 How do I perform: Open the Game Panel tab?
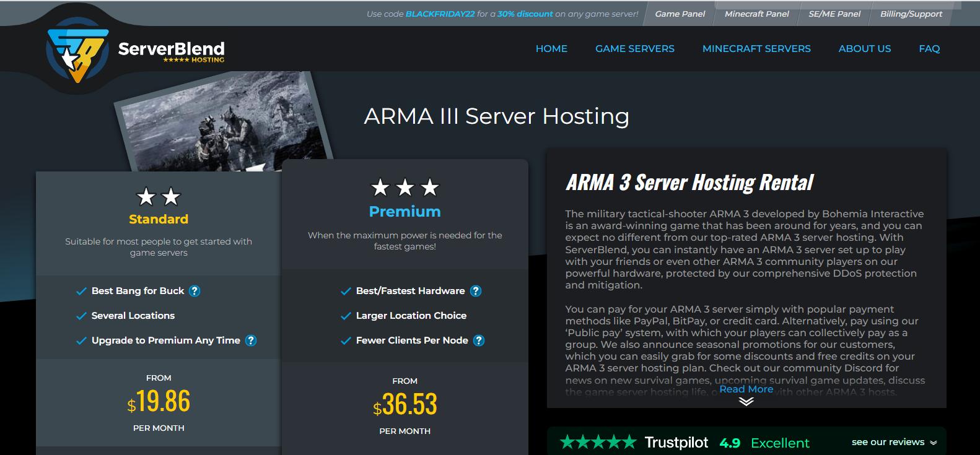680,14
